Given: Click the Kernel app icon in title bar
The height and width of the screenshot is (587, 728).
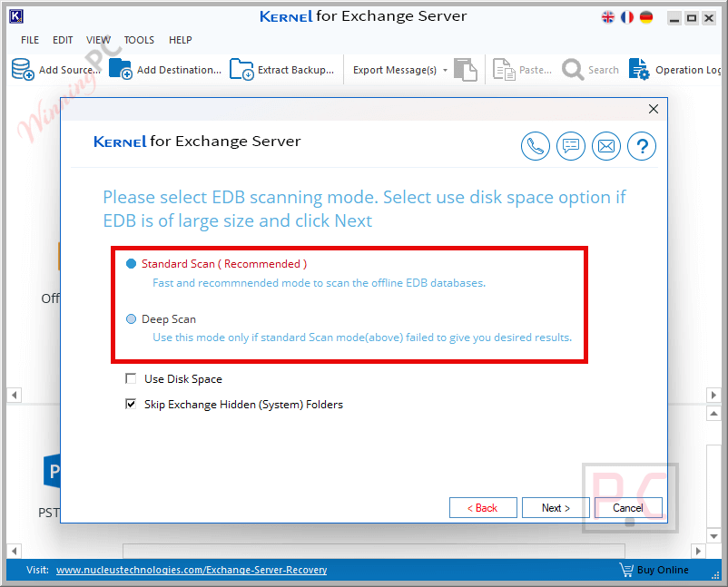Looking at the screenshot, I should click(x=16, y=16).
